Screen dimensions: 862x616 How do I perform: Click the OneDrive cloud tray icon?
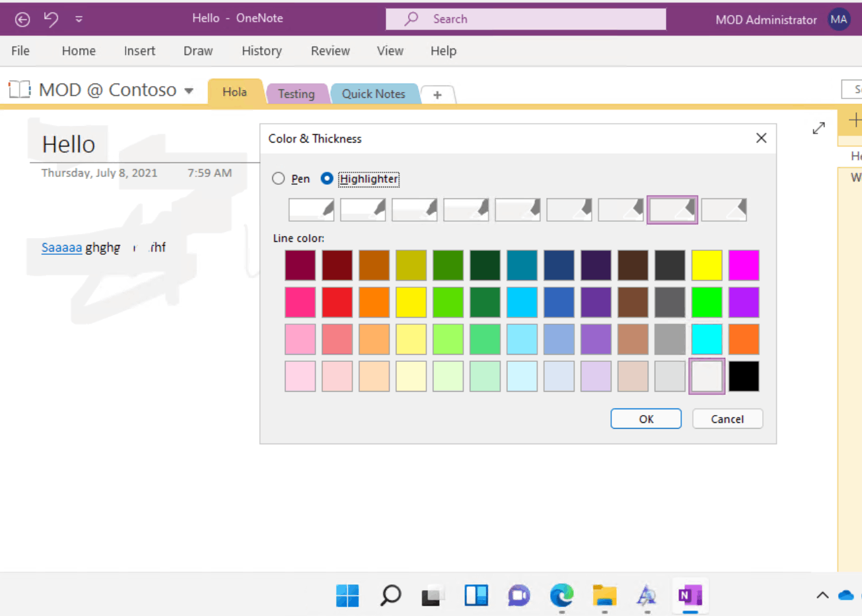(x=846, y=595)
